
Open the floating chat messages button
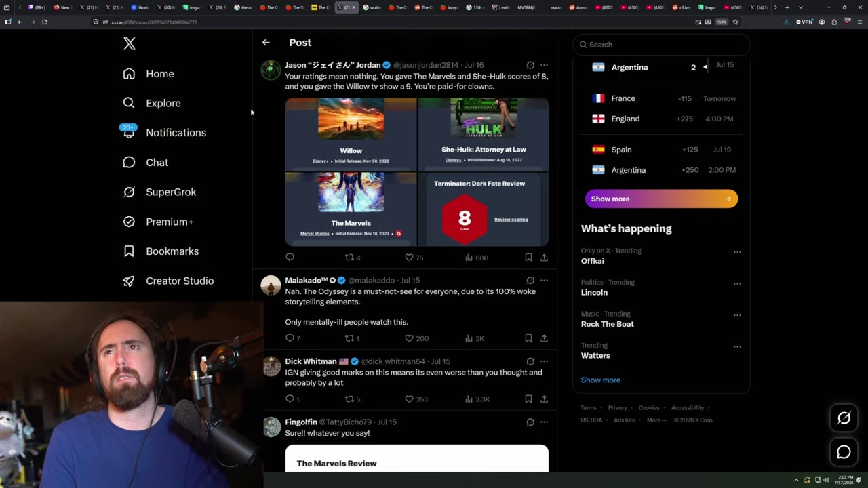(844, 452)
